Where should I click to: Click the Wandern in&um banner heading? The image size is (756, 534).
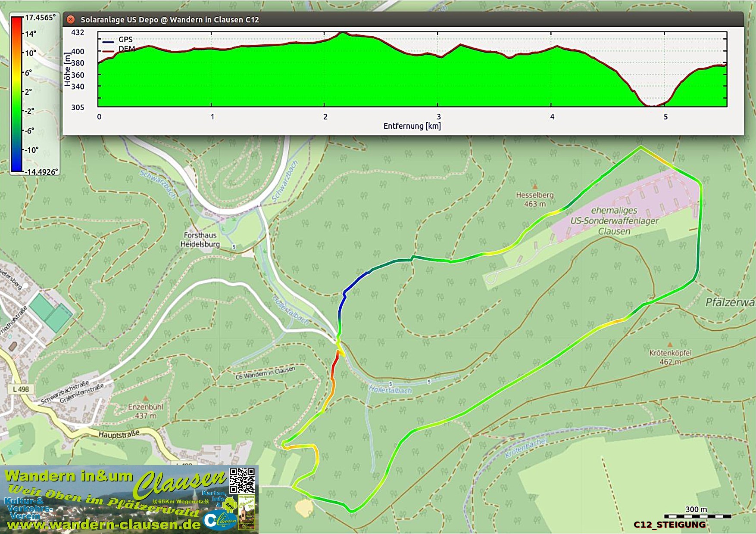point(69,476)
